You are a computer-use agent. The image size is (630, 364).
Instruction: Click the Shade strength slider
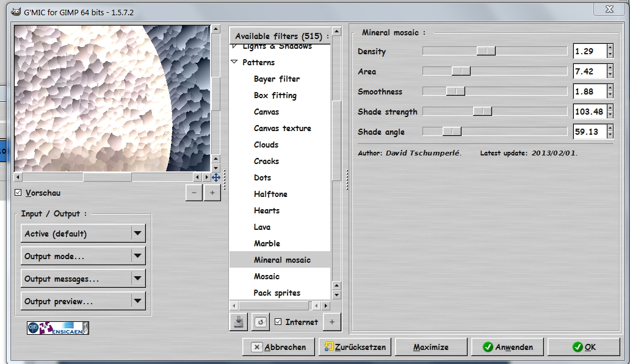click(x=494, y=112)
